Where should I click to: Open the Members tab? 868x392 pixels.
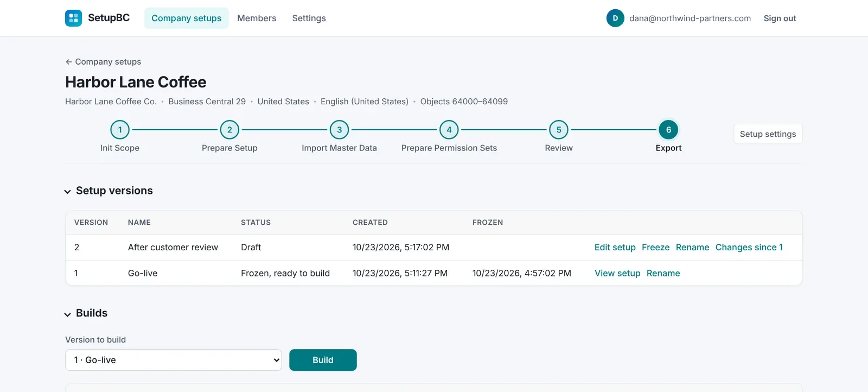(x=257, y=18)
